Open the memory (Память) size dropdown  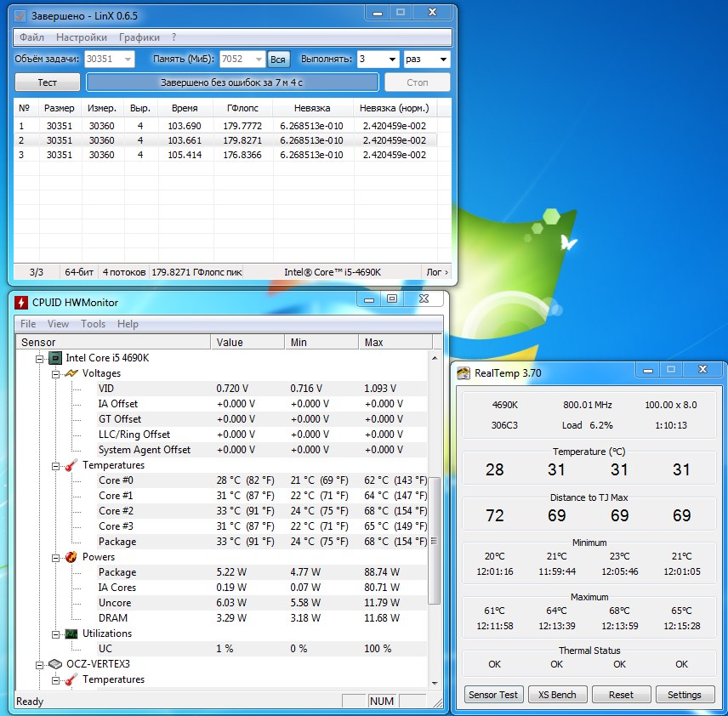click(x=259, y=60)
